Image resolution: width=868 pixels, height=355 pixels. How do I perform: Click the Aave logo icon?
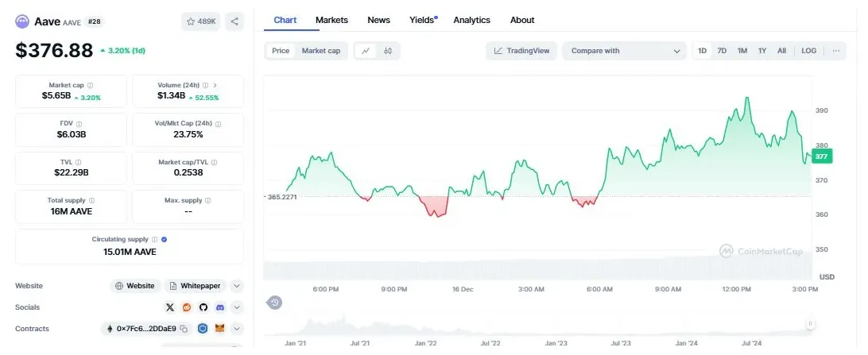pos(22,21)
